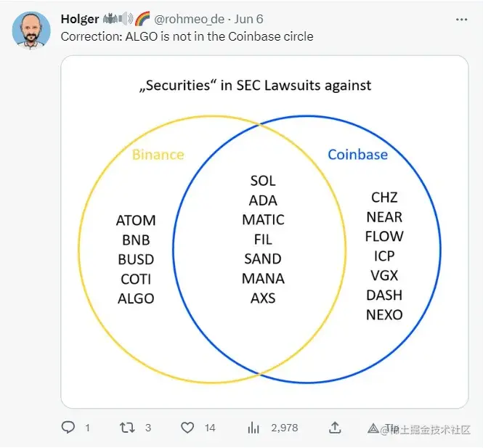
Task: Click the Binance label in yellow circle
Action: [x=158, y=155]
